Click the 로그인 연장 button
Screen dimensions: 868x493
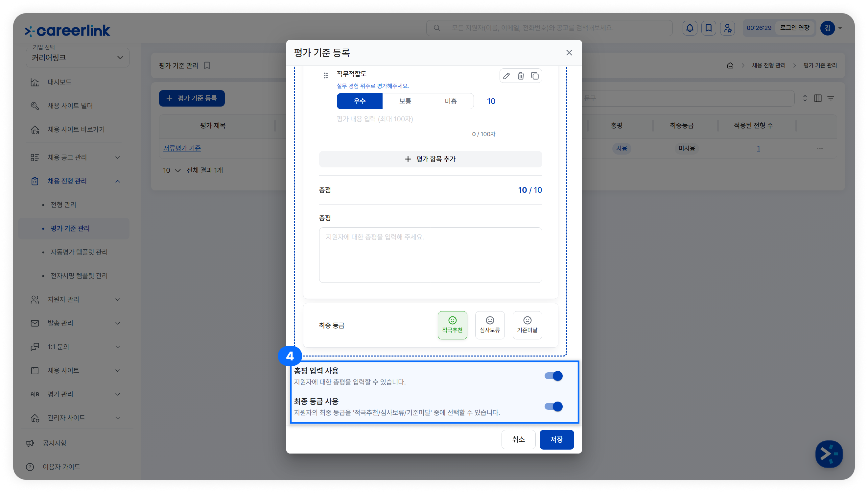click(795, 28)
